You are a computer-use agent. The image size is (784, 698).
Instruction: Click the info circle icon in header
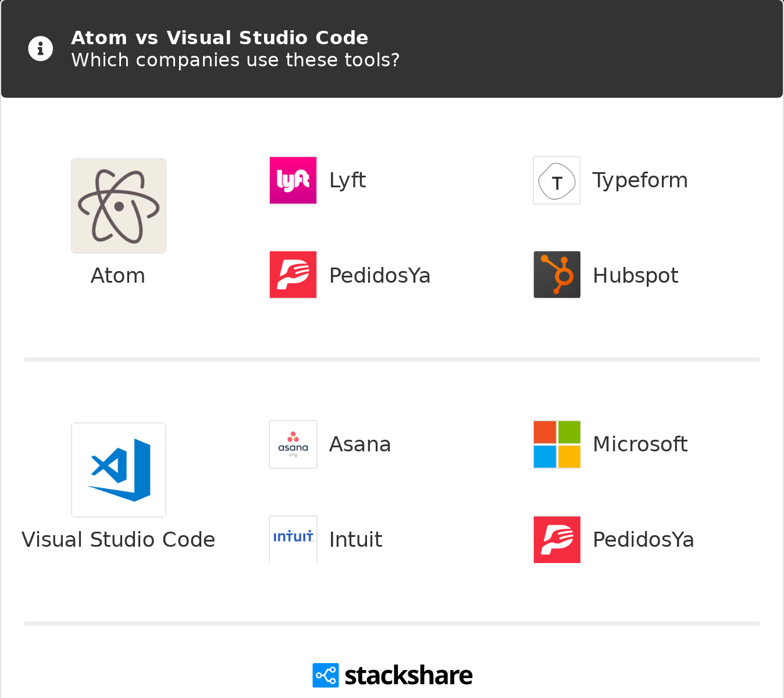(x=40, y=48)
